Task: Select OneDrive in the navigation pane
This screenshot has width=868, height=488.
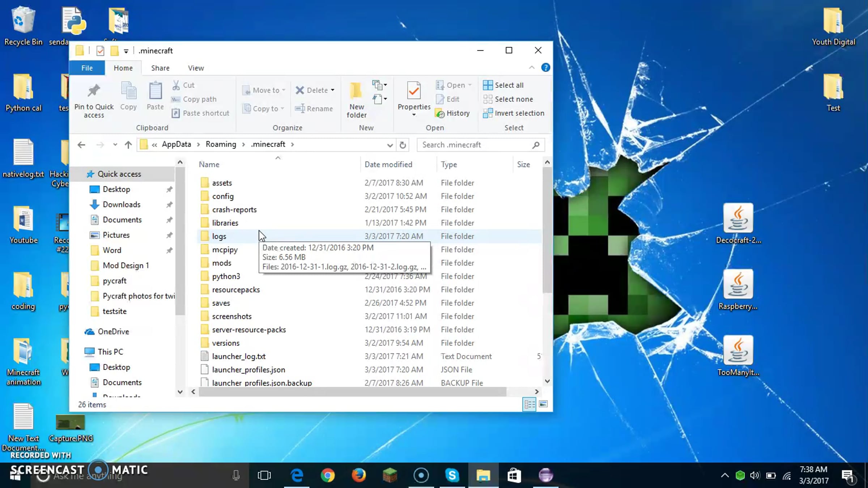Action: [x=113, y=332]
